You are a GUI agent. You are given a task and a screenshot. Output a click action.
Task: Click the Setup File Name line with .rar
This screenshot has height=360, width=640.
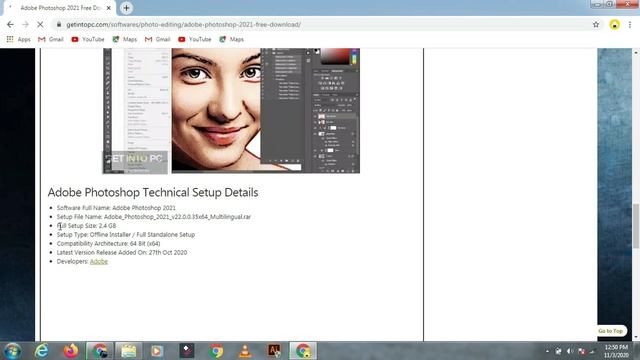coord(154,217)
